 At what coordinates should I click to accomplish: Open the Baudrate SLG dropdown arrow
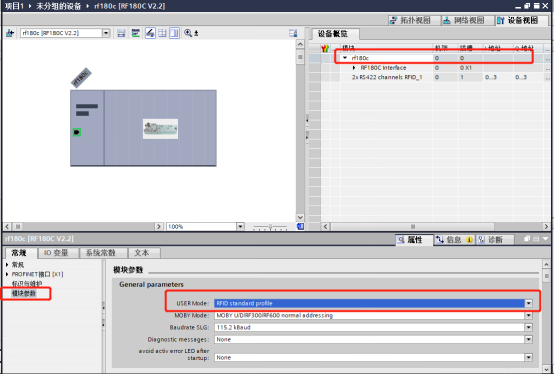(x=529, y=327)
